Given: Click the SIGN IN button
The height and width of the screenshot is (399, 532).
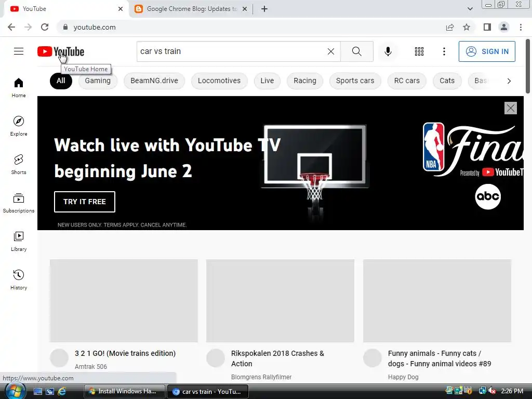Looking at the screenshot, I should [486, 51].
